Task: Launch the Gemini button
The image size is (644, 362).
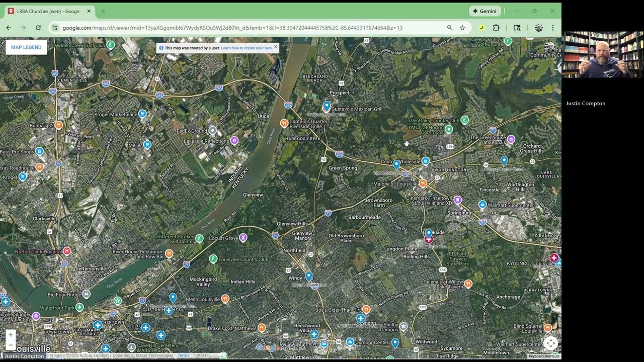Action: (x=485, y=11)
